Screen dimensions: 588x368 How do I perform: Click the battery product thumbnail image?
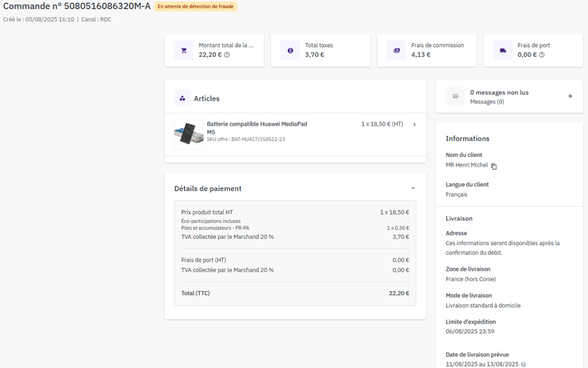pyautogui.click(x=189, y=133)
